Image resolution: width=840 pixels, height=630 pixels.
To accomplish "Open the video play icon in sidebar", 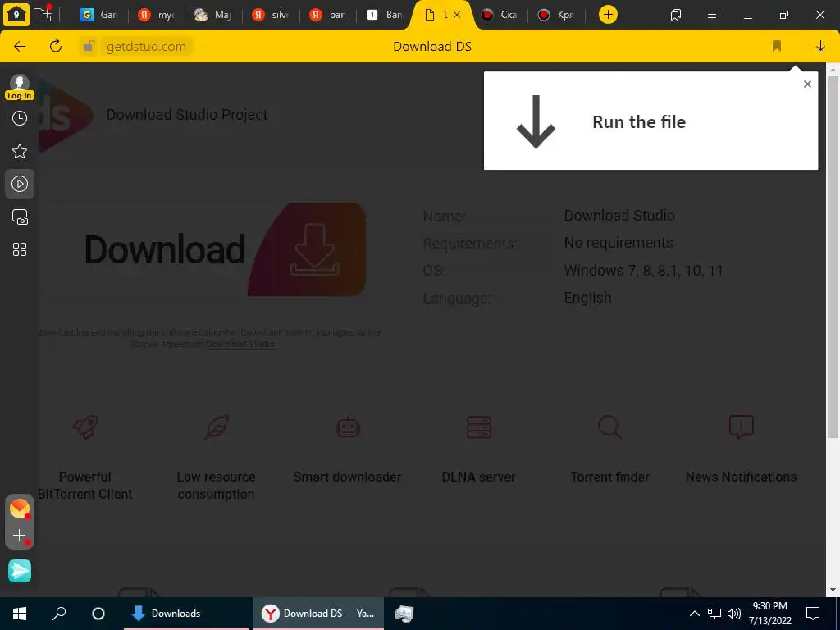I will 20,184.
